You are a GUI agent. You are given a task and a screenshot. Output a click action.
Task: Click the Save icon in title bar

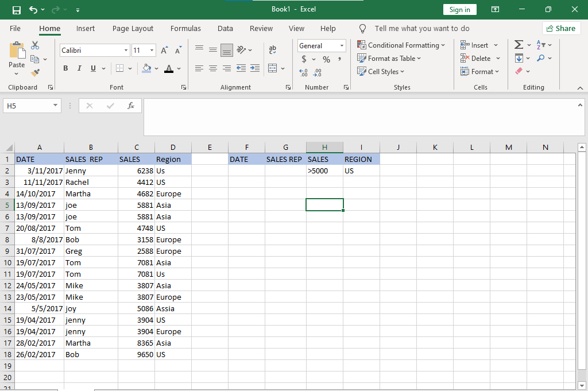pos(17,10)
